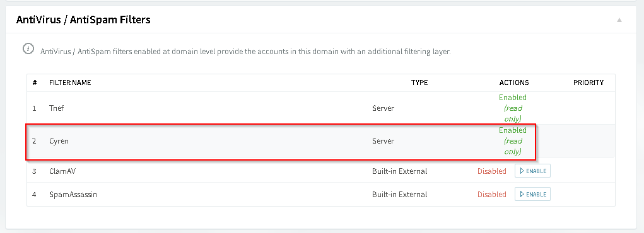Click the Disabled status for SpamAssassin

[491, 195]
